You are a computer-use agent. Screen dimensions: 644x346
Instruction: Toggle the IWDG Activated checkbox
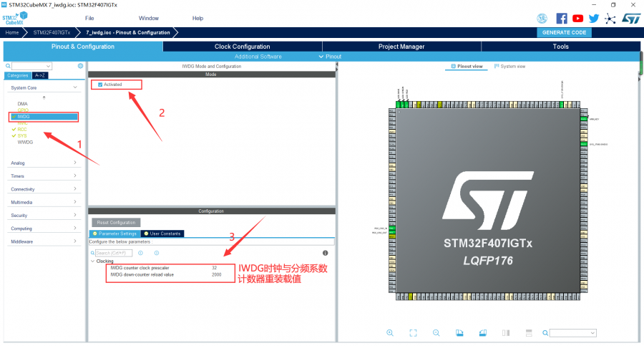click(x=100, y=85)
